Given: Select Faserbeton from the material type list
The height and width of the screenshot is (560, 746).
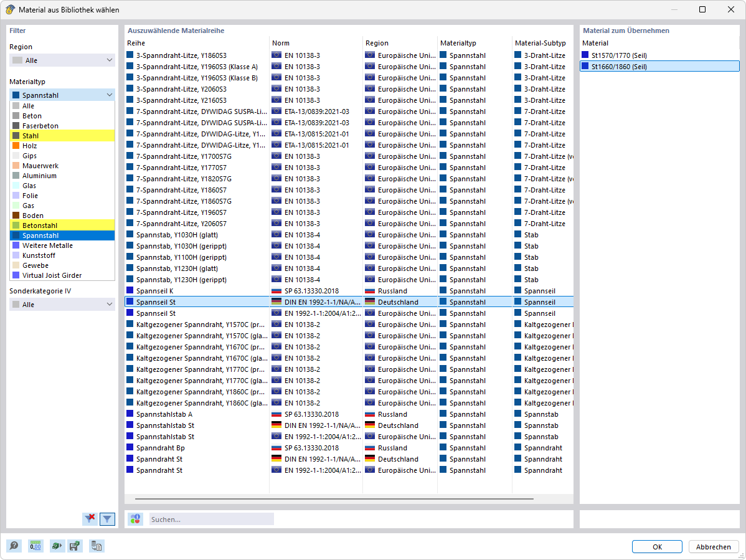Looking at the screenshot, I should pos(62,126).
